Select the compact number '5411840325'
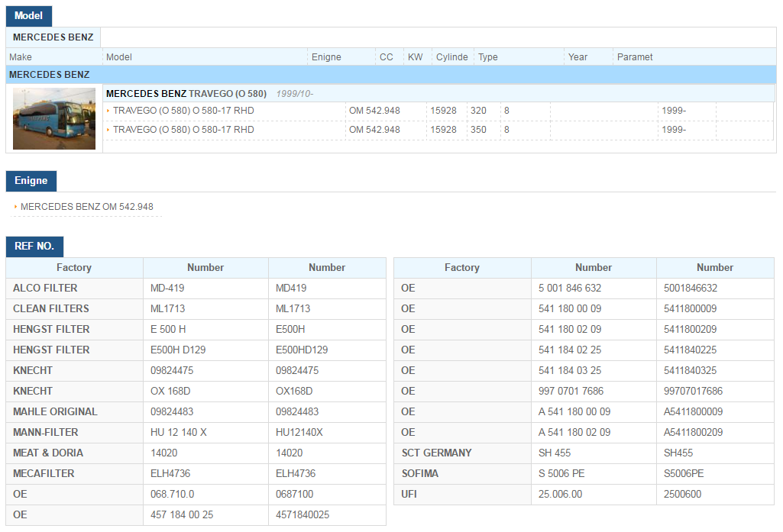Image resolution: width=783 pixels, height=532 pixels. pos(690,370)
